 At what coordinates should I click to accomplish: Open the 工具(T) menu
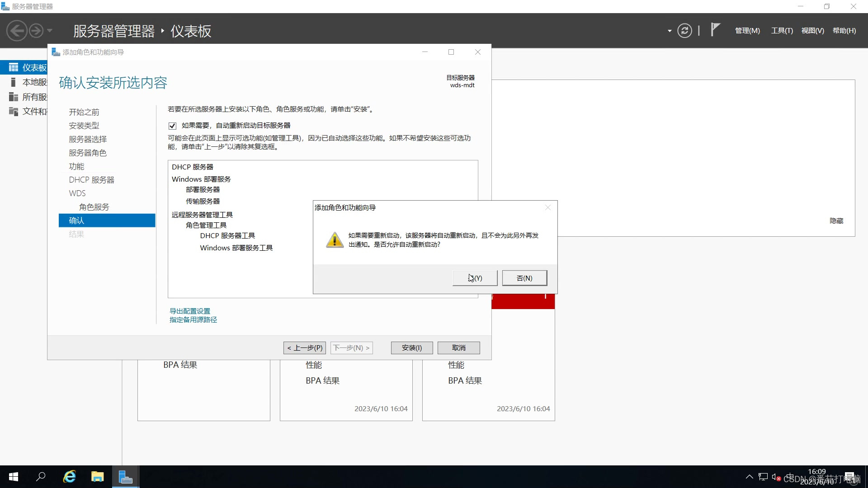782,31
